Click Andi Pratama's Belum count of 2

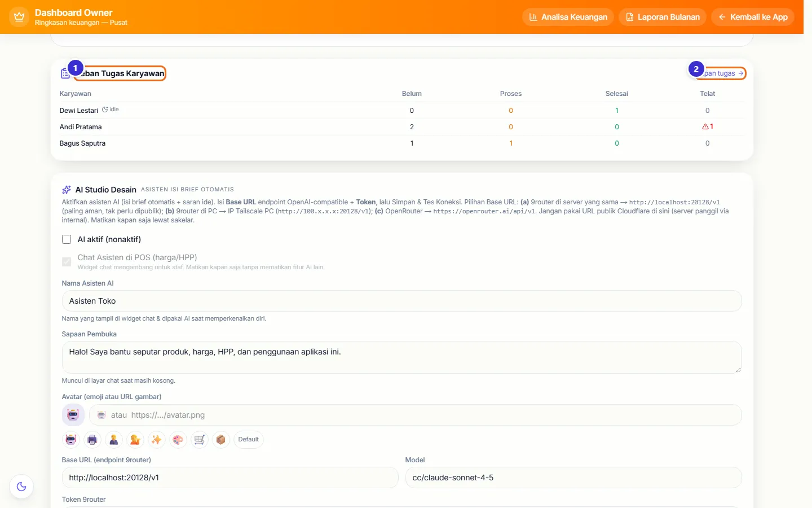[x=412, y=127]
